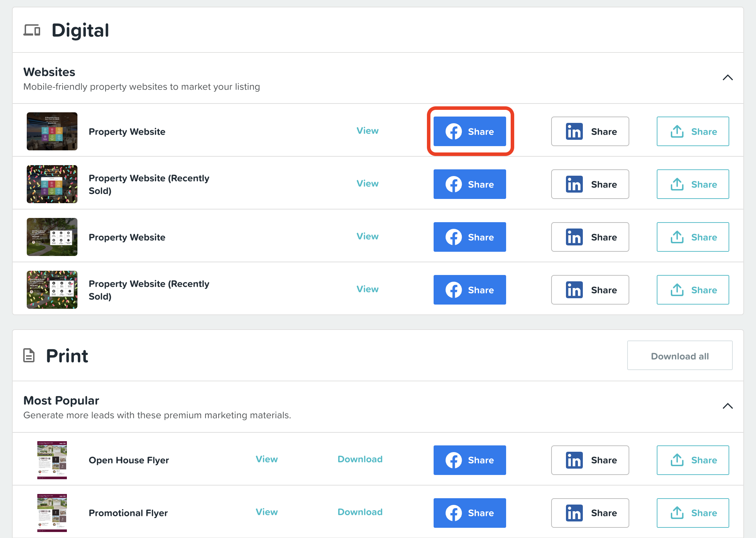The height and width of the screenshot is (538, 756).
Task: View the first Property Website
Action: coord(367,131)
